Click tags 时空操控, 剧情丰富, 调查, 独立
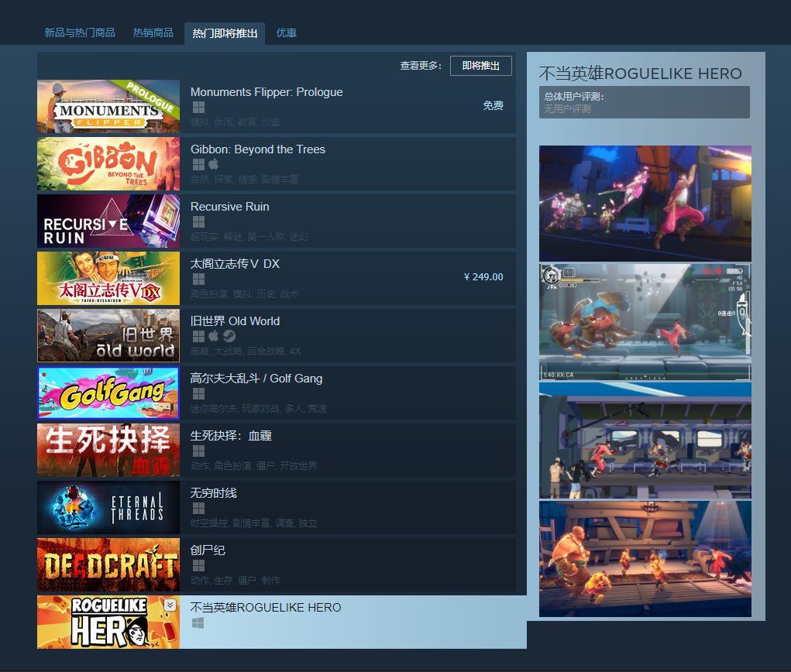This screenshot has height=672, width=791. coord(254,523)
